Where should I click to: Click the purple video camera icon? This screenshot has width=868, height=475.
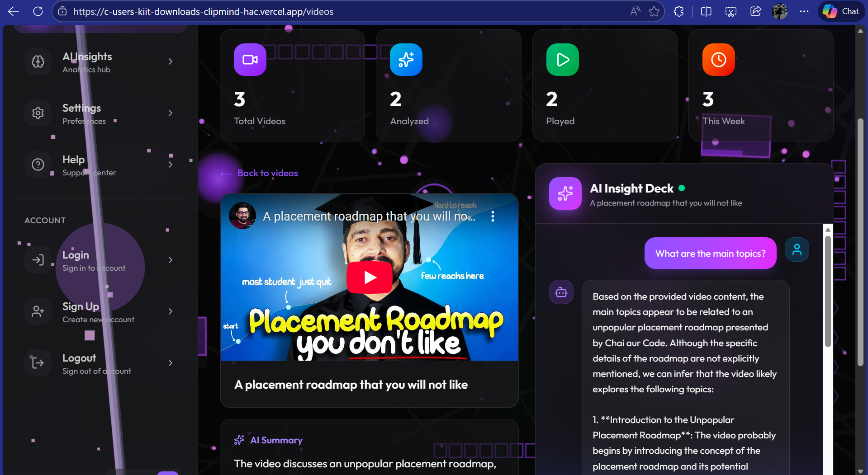pyautogui.click(x=250, y=60)
